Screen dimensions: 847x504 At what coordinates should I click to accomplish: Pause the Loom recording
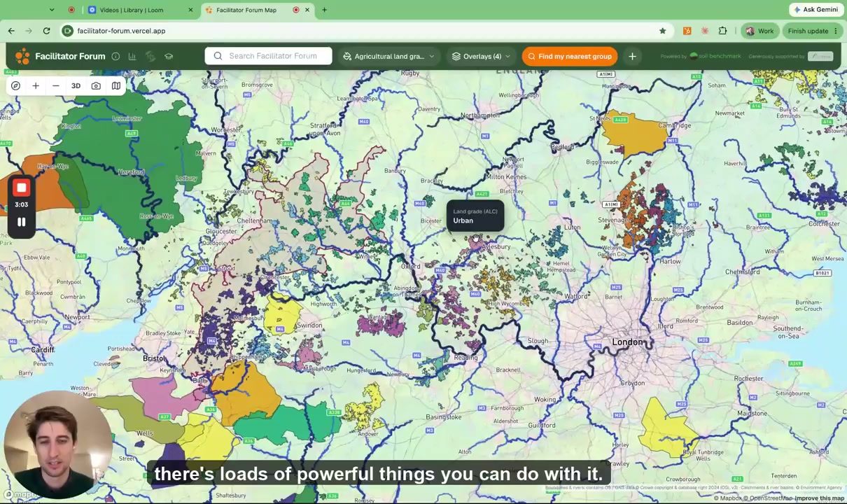tap(21, 222)
